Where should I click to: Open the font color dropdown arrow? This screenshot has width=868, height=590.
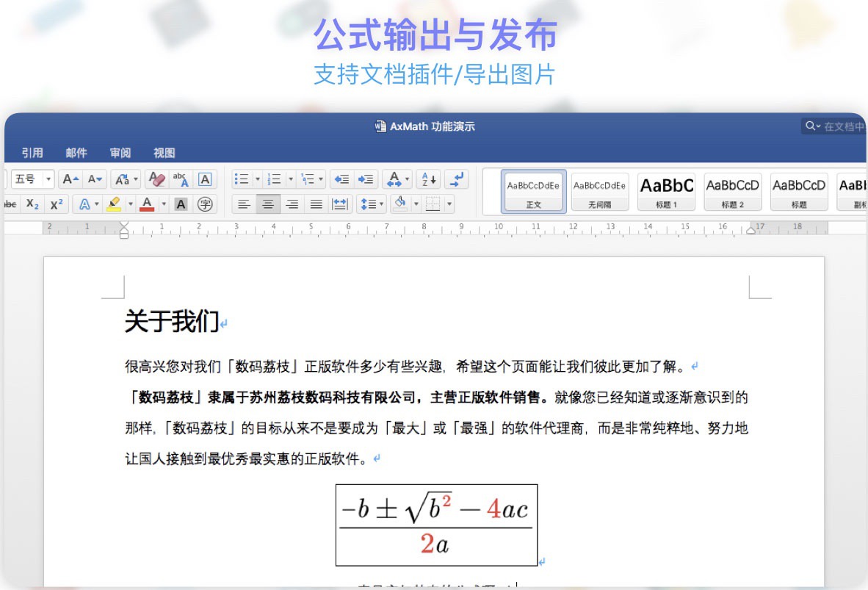pyautogui.click(x=164, y=204)
